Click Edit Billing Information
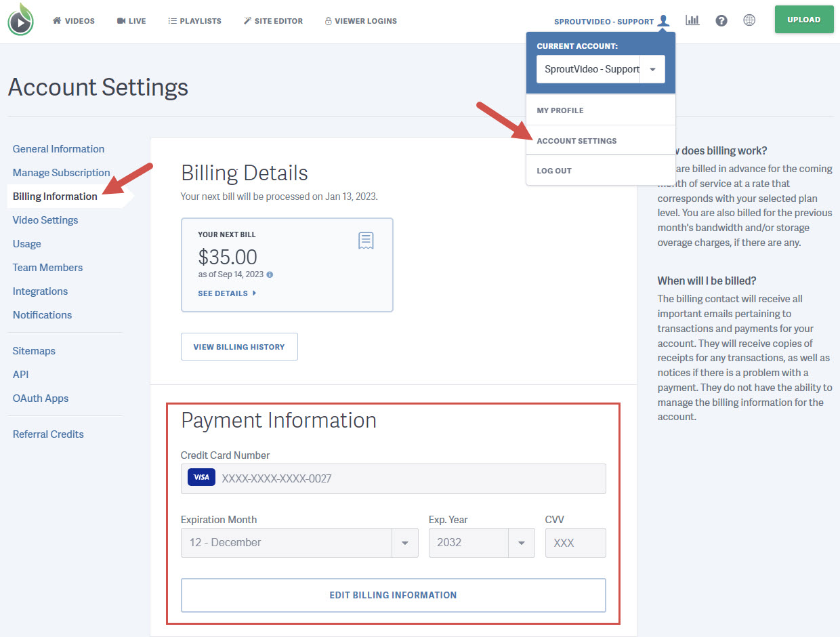The image size is (840, 637). tap(393, 595)
